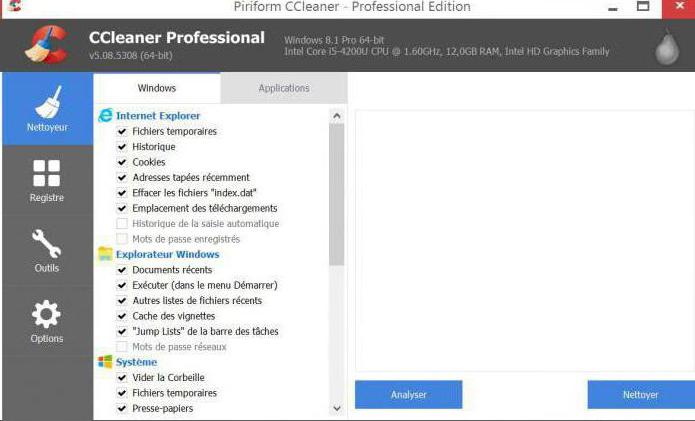The height and width of the screenshot is (421, 695).
Task: Maximize the CCleaner window
Action: click(x=643, y=6)
